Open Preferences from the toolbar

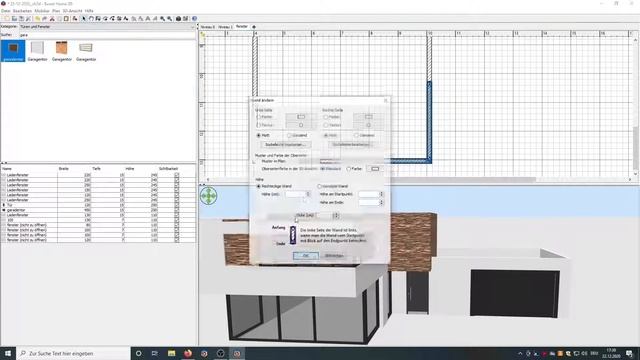[x=28, y=18]
